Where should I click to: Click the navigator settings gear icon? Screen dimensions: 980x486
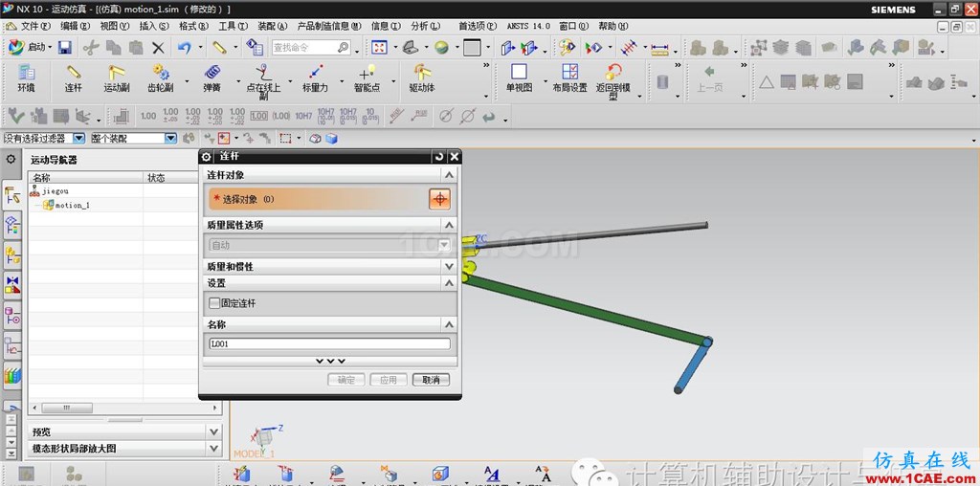[11, 160]
